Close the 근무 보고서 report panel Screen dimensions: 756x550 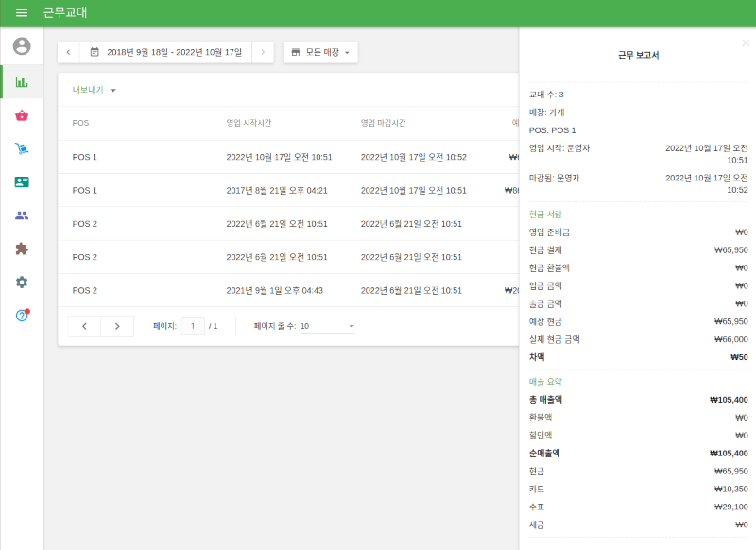click(x=746, y=43)
